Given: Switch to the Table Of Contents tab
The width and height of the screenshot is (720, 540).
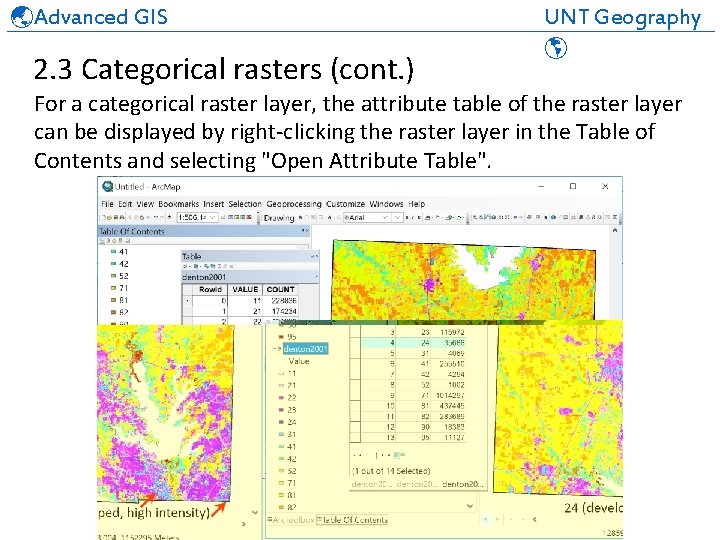Looking at the screenshot, I should pyautogui.click(x=352, y=520).
